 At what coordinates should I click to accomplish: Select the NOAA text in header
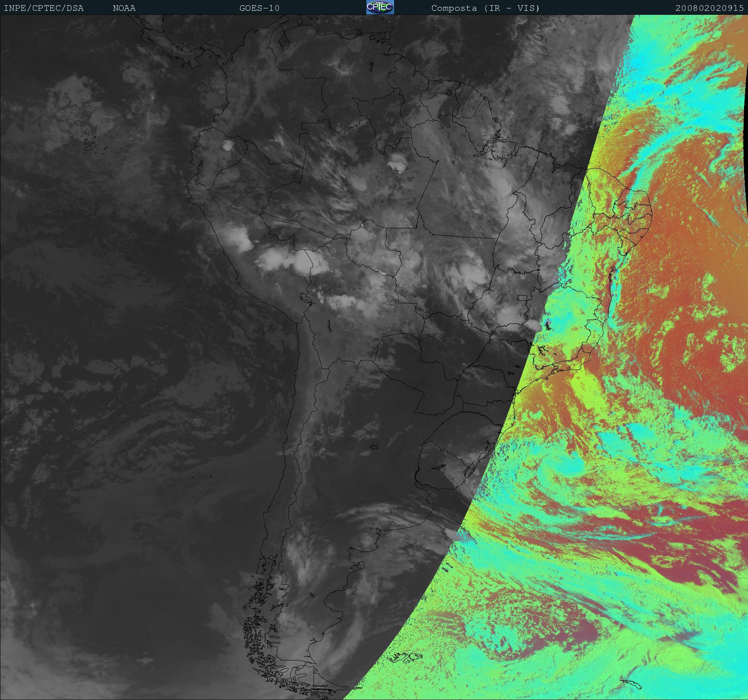[124, 8]
